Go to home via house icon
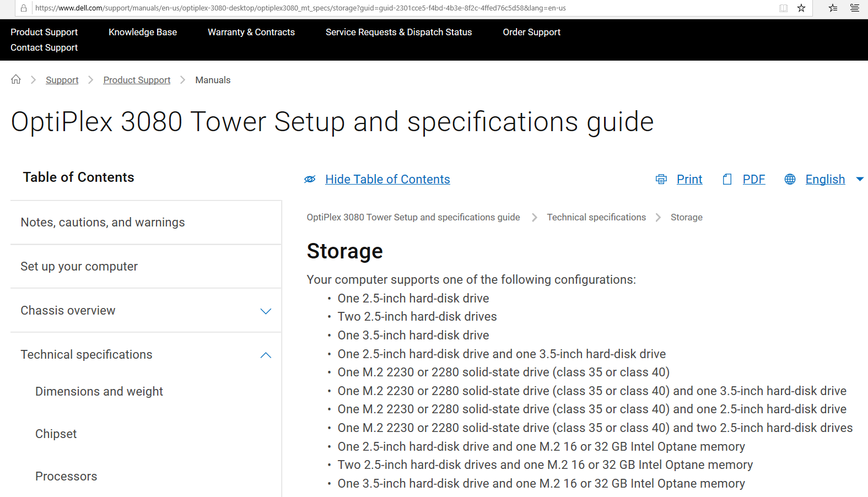This screenshot has height=497, width=868. 16,79
